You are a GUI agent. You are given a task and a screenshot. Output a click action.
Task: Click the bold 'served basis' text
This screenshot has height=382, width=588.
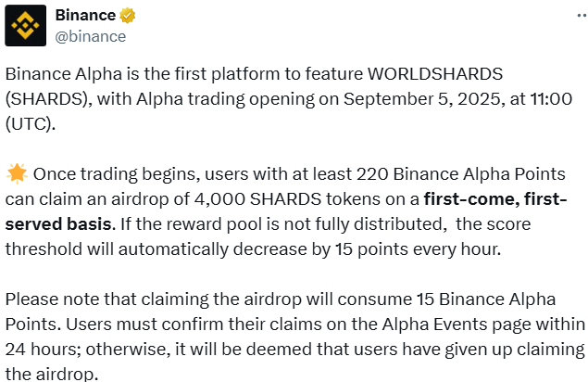60,224
